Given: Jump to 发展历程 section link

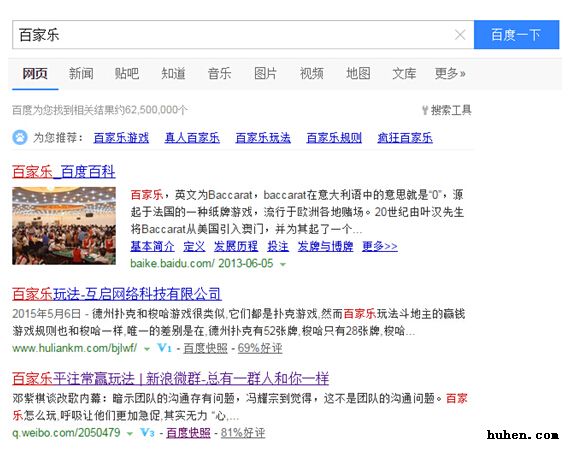Looking at the screenshot, I should tap(236, 246).
